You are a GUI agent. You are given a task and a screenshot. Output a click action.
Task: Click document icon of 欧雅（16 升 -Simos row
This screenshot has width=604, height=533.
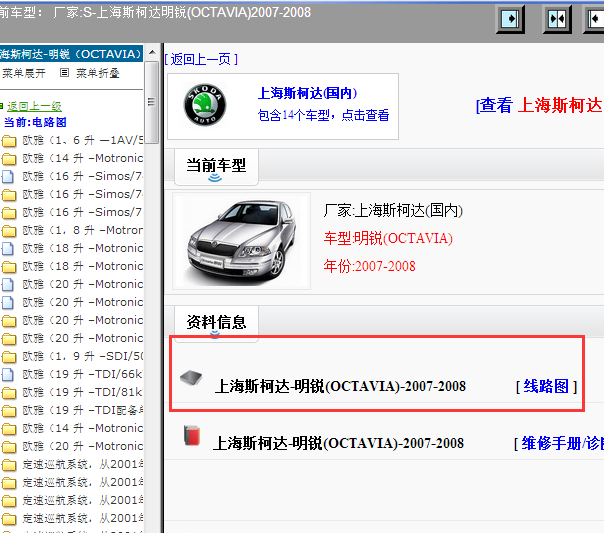pos(8,176)
